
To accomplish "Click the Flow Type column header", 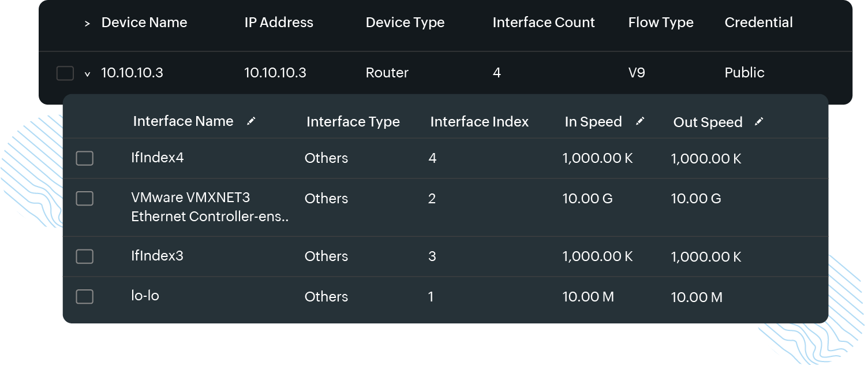I will pos(660,23).
